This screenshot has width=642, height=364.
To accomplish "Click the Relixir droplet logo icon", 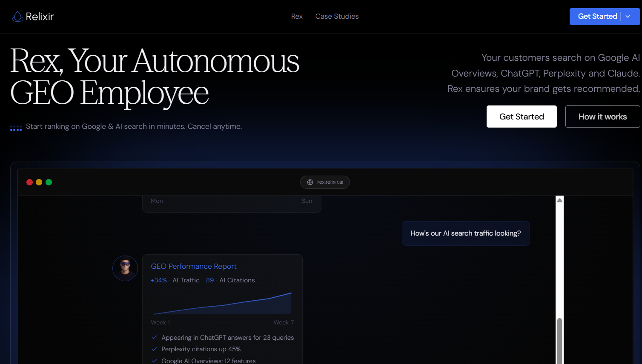I will click(17, 17).
